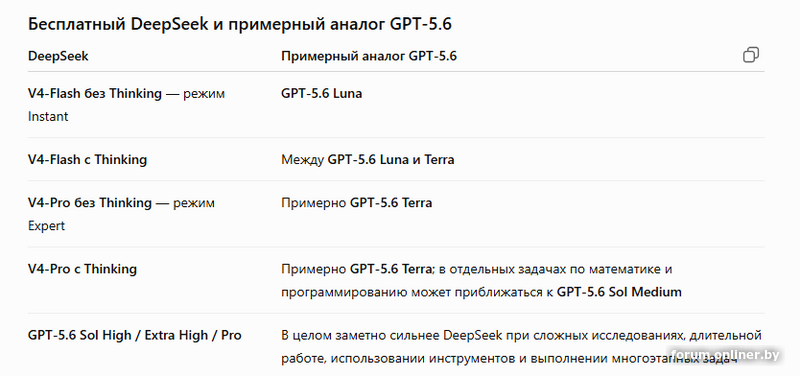Click the bold 'GPT-5.6 Sol Medium' text

pos(619,292)
